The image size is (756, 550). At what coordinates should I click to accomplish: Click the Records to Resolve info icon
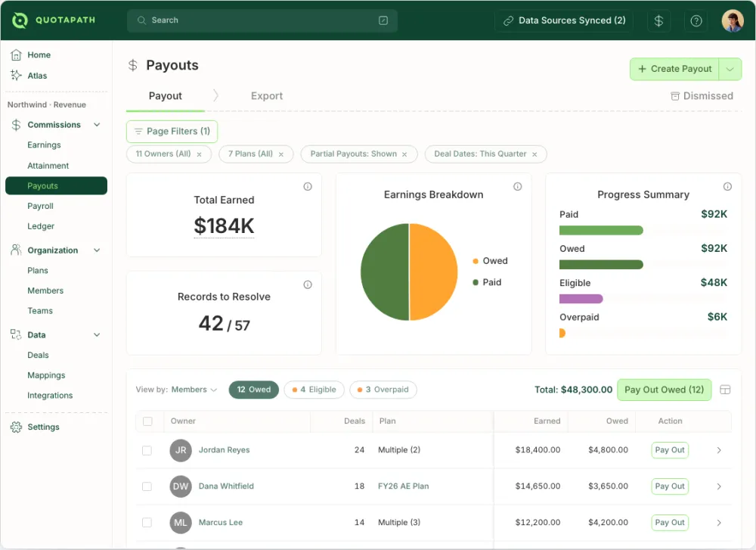click(x=308, y=284)
